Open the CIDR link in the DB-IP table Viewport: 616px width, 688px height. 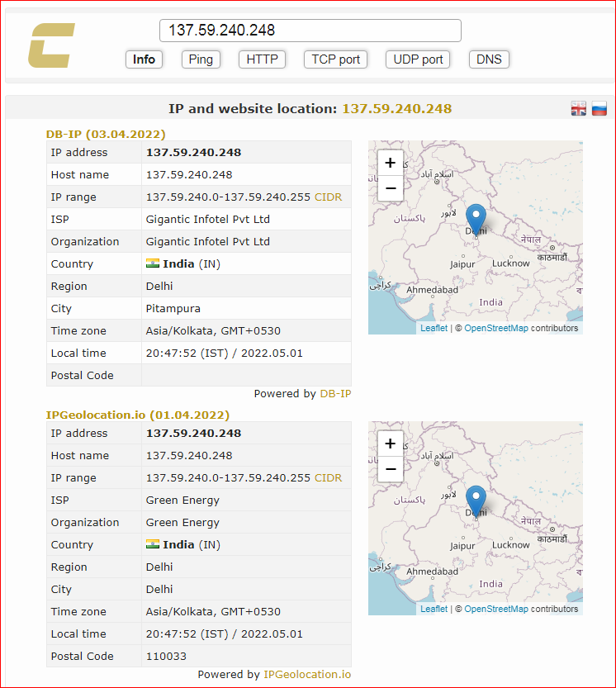click(328, 197)
